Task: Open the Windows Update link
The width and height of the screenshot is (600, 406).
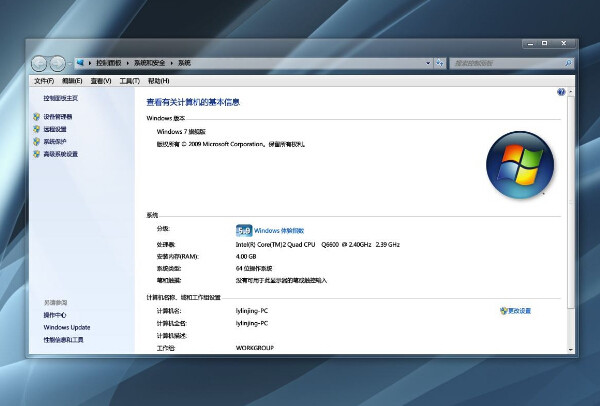Action: 66,327
